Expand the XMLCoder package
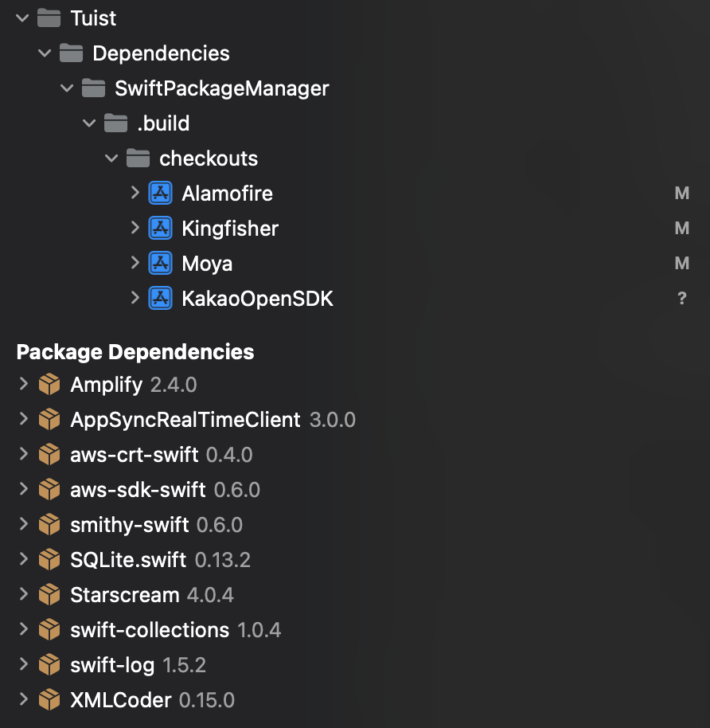Image resolution: width=710 pixels, height=728 pixels. point(24,699)
